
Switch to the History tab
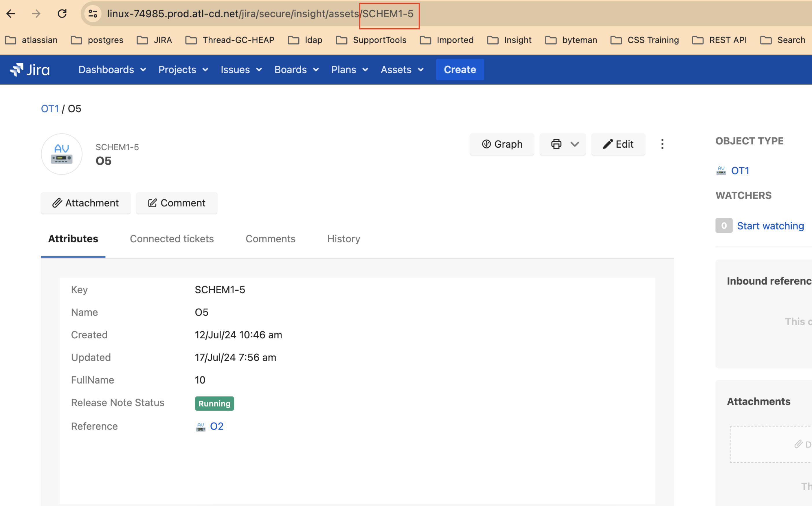pos(343,239)
